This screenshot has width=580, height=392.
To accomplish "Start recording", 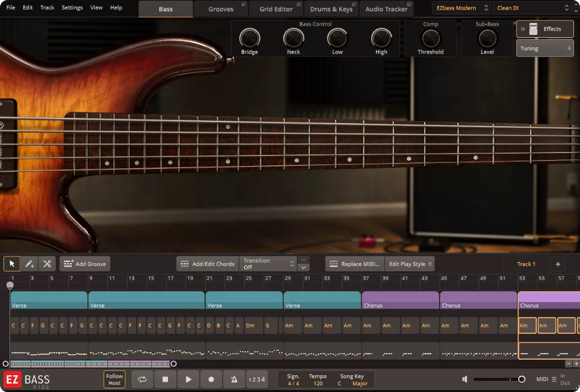I will [211, 379].
